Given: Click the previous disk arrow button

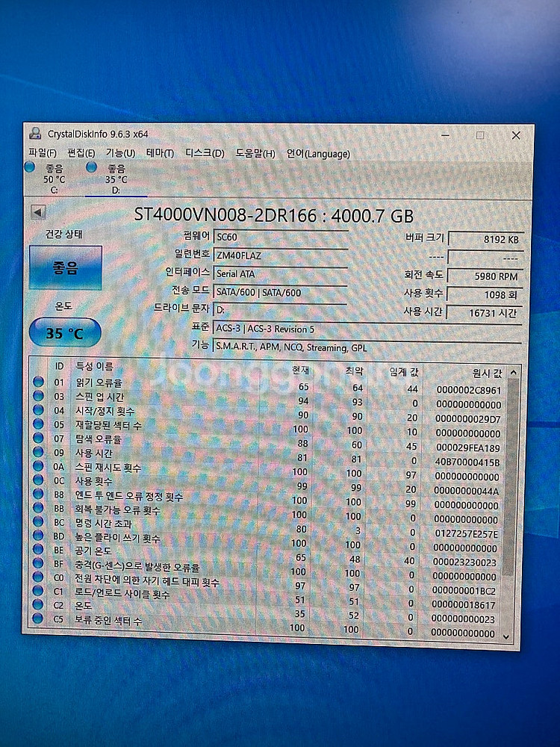Looking at the screenshot, I should (x=37, y=212).
